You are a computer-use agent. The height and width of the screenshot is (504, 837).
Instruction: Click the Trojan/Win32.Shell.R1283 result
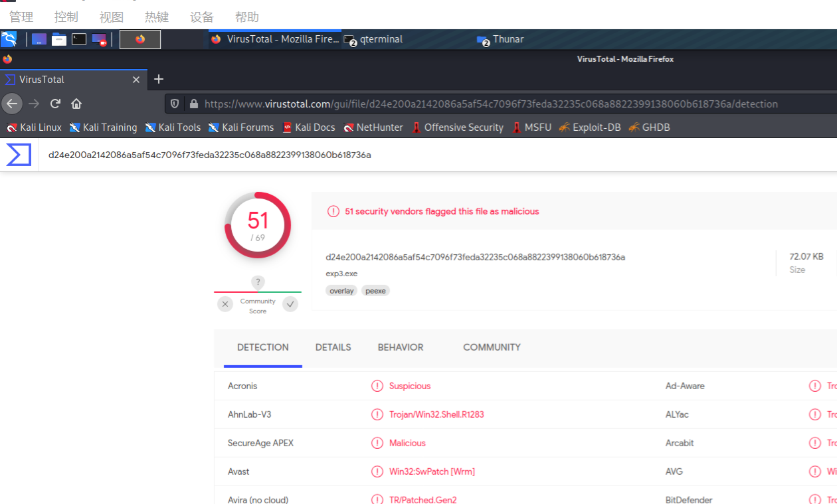tap(436, 414)
